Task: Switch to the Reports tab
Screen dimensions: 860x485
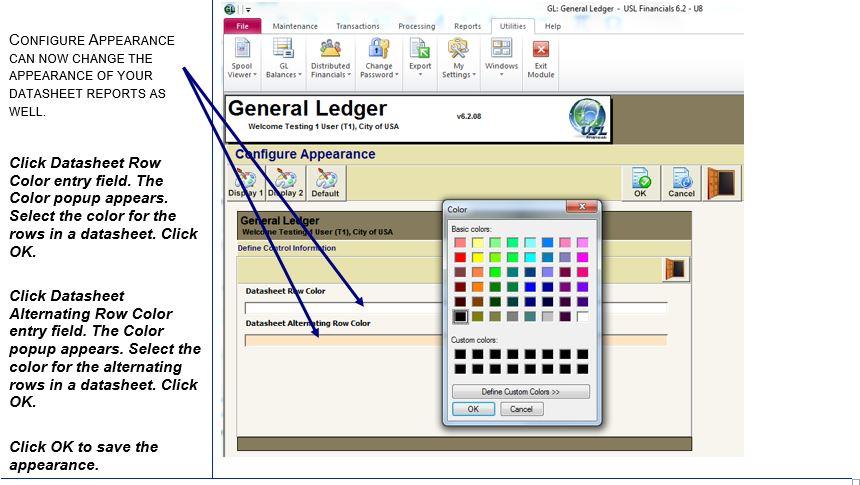Action: coord(467,26)
